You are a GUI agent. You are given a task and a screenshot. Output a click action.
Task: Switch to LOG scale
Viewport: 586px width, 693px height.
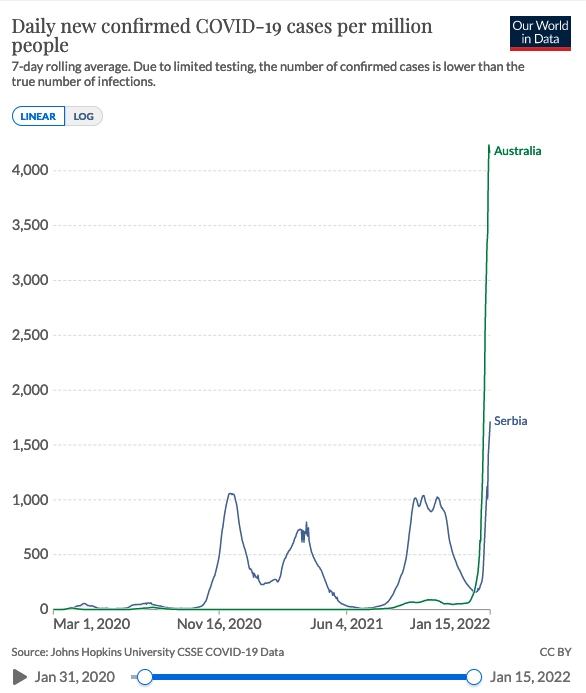point(84,116)
